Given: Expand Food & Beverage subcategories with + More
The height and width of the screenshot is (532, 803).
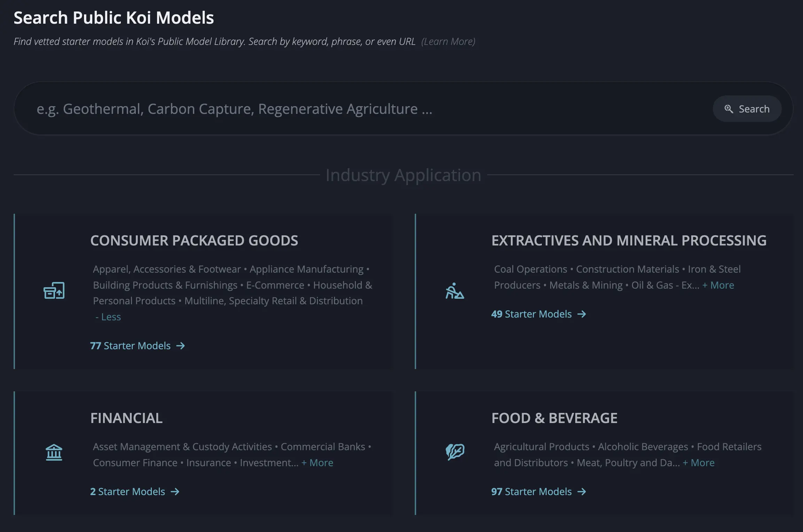Looking at the screenshot, I should pos(699,463).
